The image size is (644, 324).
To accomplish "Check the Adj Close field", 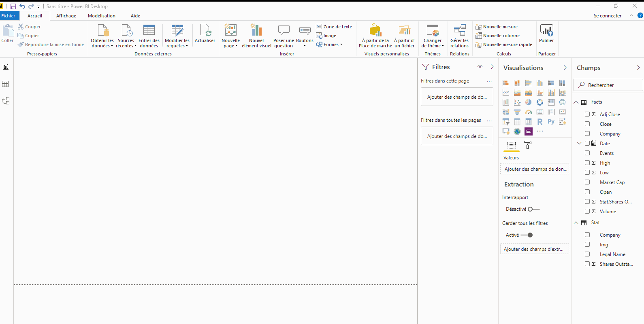I will 587,114.
